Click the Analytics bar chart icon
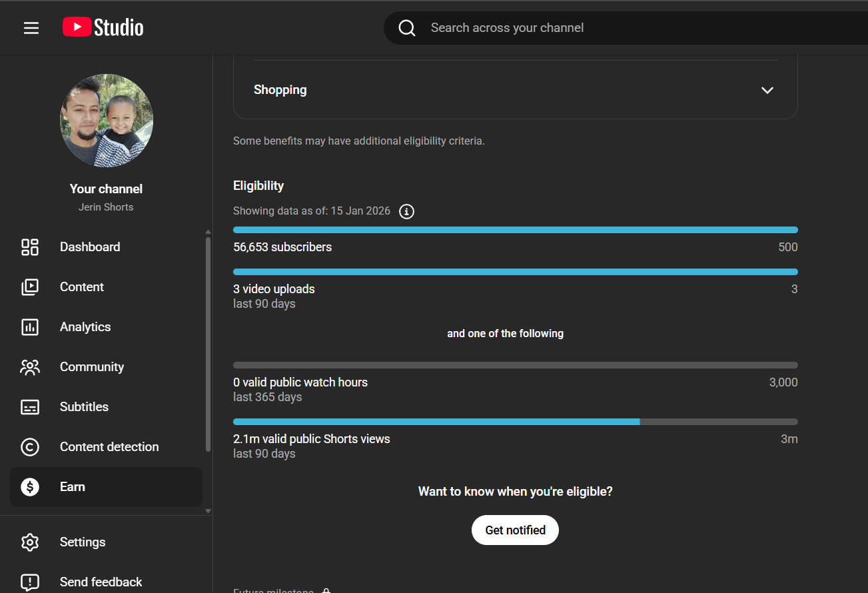Image resolution: width=868 pixels, height=593 pixels. click(30, 327)
